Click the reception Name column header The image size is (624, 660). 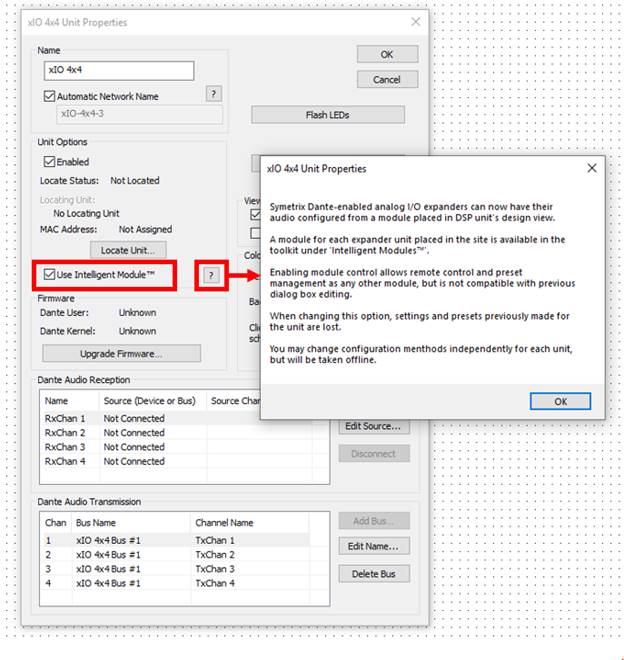point(70,401)
